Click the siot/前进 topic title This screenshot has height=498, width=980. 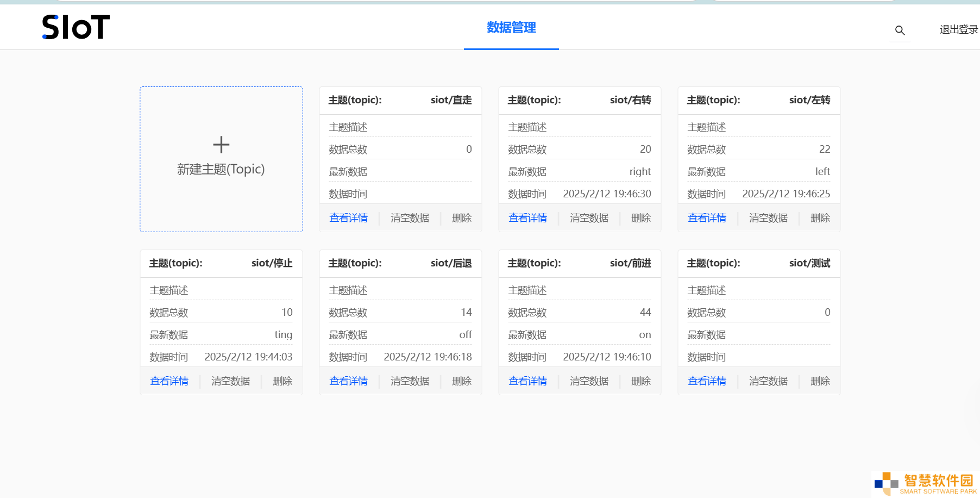630,263
